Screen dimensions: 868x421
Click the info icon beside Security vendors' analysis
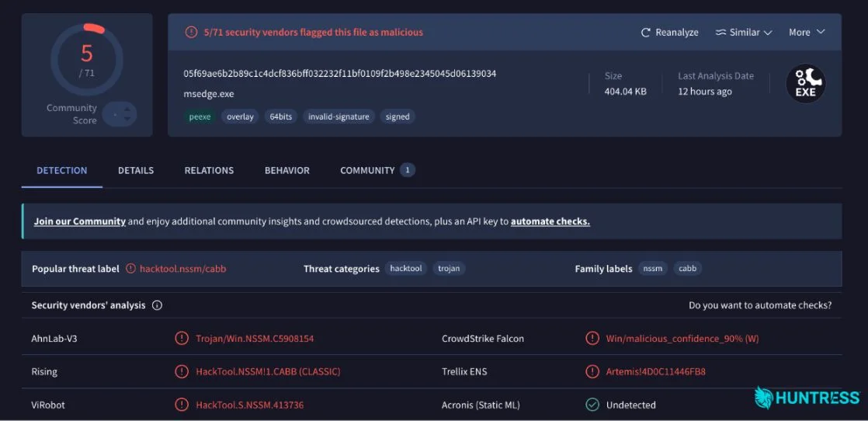[x=157, y=305]
